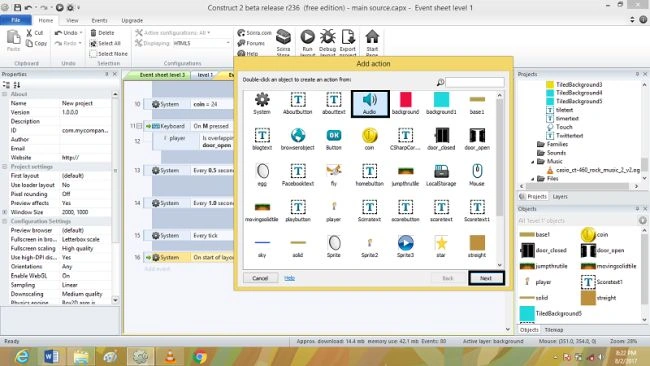Select the egg object icon

[x=262, y=175]
